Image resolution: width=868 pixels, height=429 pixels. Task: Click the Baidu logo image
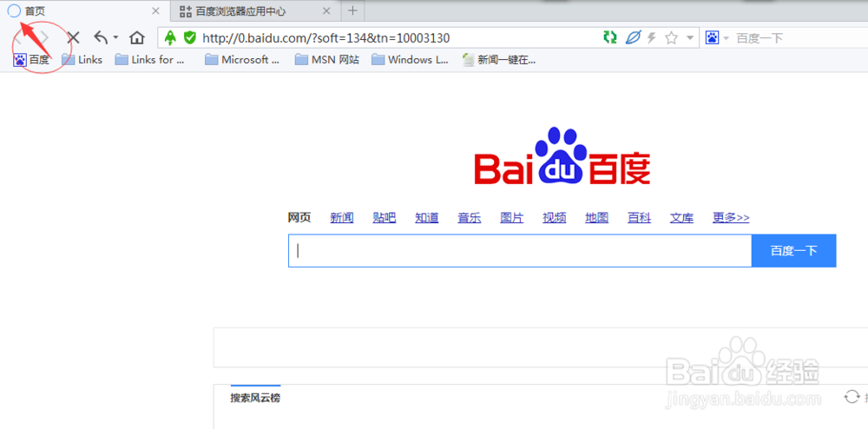[x=562, y=156]
